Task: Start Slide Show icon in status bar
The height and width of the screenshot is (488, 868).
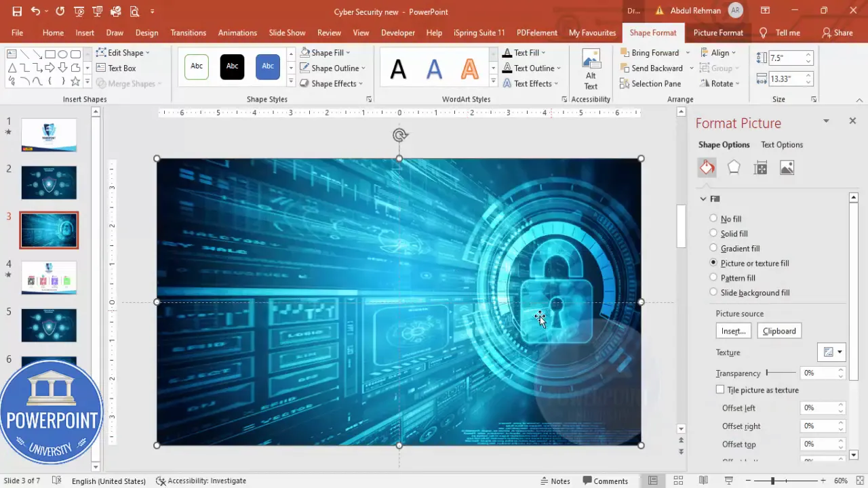Action: 729,481
